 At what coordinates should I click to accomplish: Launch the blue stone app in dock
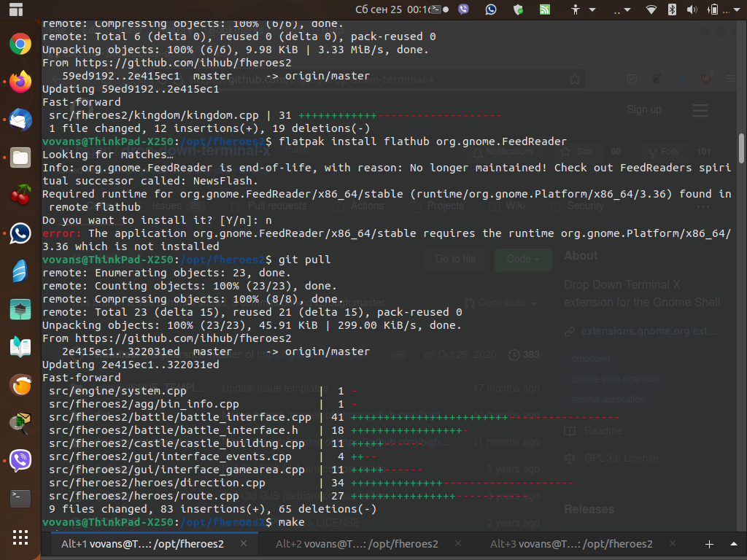[20, 271]
